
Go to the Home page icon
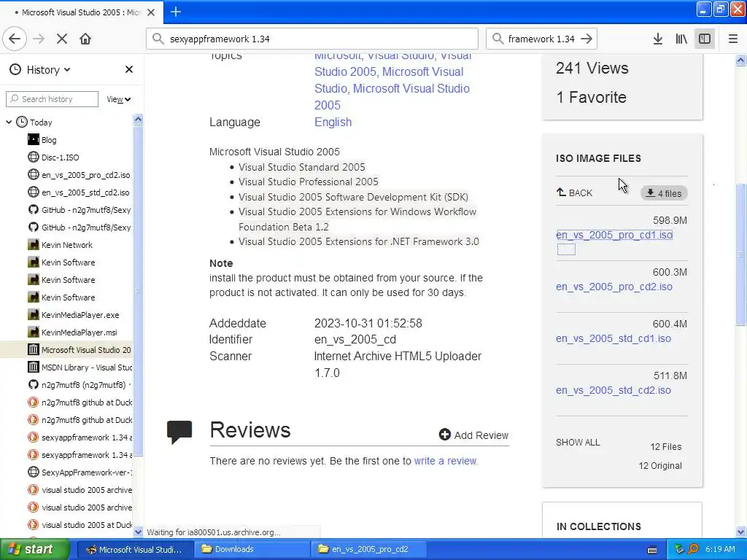[x=85, y=39]
